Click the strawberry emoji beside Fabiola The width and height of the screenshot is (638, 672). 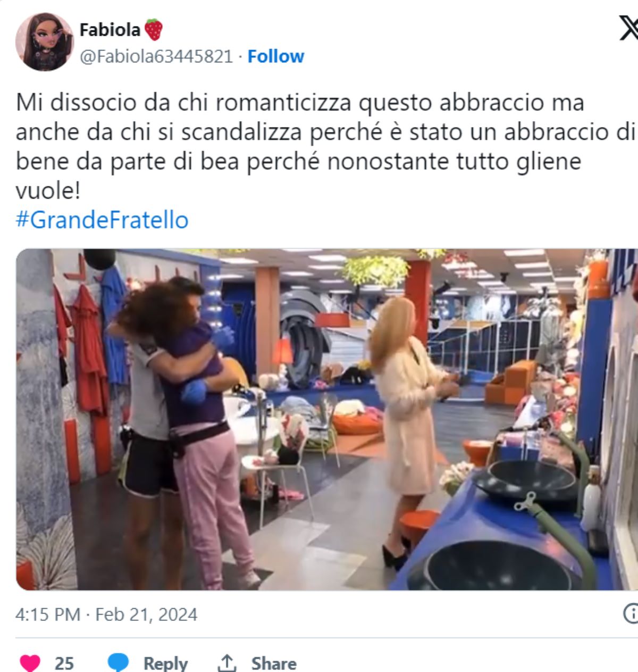(154, 29)
